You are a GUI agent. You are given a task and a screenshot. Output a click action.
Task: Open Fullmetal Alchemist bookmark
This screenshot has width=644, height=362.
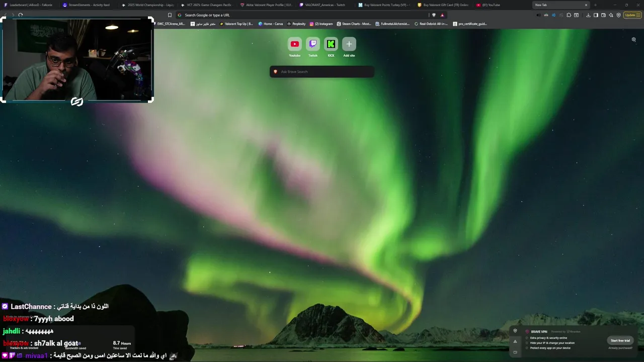(x=392, y=24)
